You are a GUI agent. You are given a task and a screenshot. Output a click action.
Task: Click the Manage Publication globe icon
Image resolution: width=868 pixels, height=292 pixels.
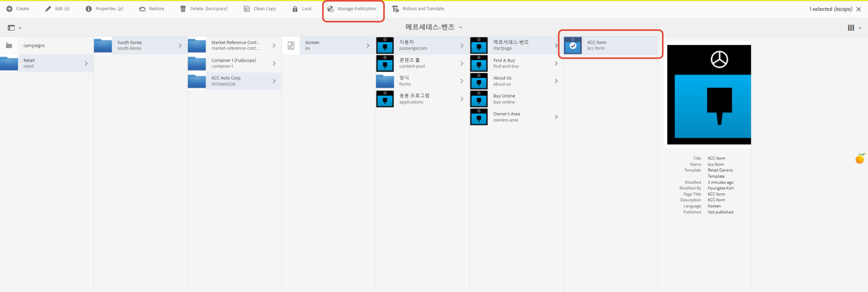tap(331, 9)
